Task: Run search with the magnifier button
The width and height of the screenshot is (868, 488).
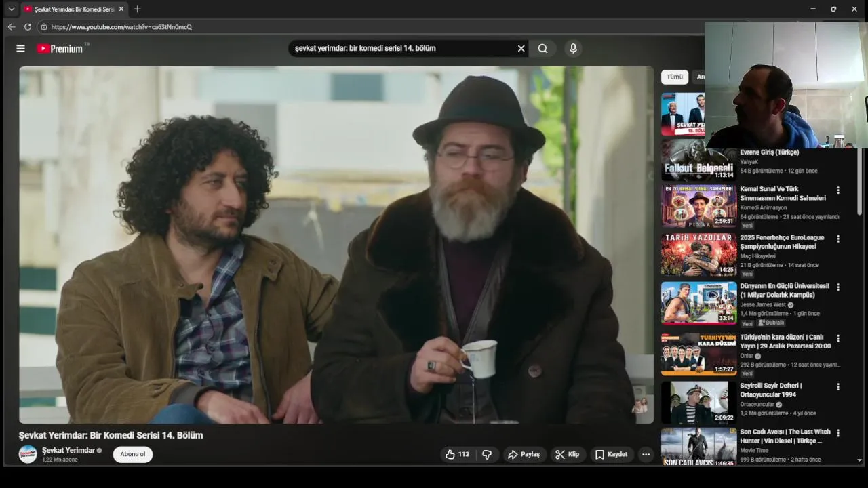Action: coord(542,48)
